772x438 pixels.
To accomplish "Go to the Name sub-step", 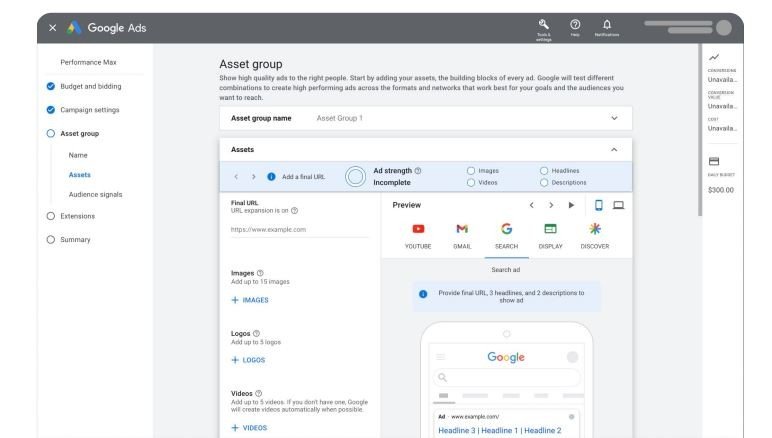I will click(78, 155).
